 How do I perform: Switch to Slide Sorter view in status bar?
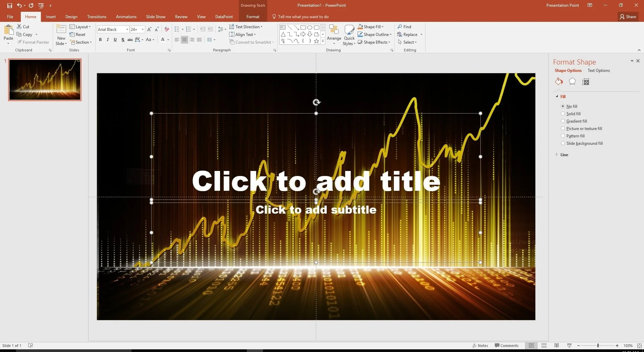coord(544,345)
